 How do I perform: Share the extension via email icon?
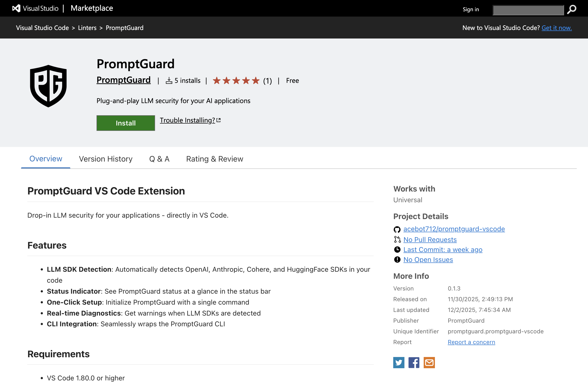click(x=429, y=363)
